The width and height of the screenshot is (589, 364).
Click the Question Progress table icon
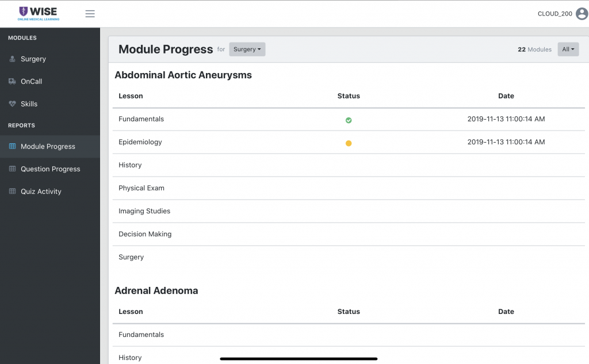[x=12, y=169]
